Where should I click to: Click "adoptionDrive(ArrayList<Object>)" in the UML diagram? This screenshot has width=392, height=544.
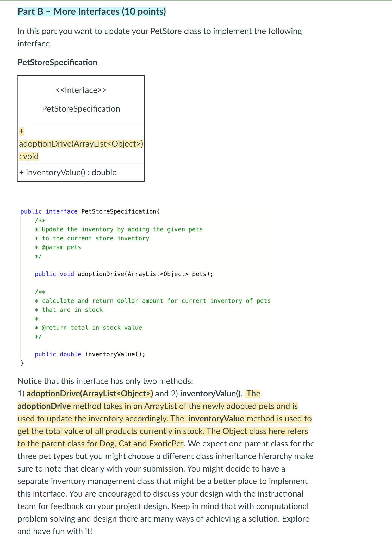[81, 144]
